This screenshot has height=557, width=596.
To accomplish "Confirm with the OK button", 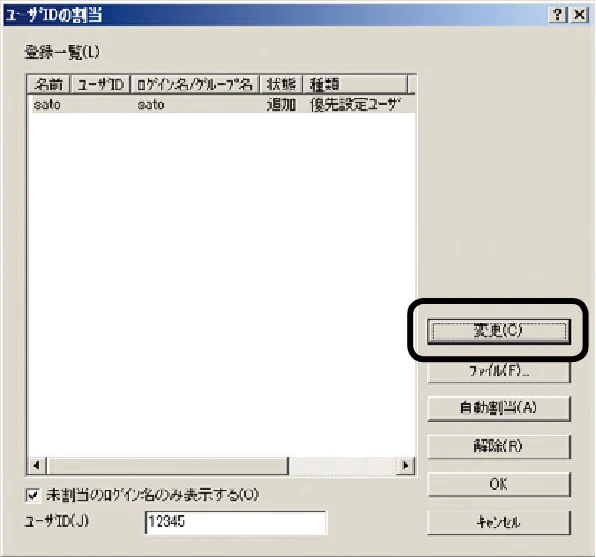I will pos(499,484).
